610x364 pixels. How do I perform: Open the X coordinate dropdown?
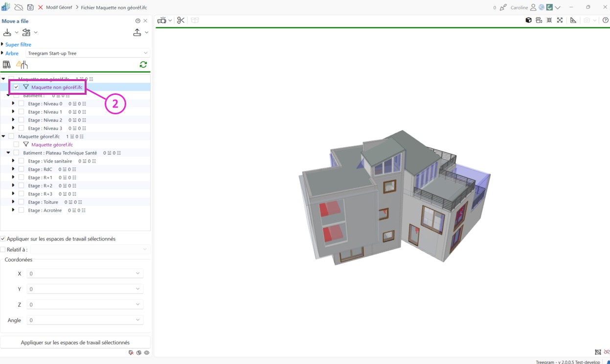pyautogui.click(x=137, y=274)
